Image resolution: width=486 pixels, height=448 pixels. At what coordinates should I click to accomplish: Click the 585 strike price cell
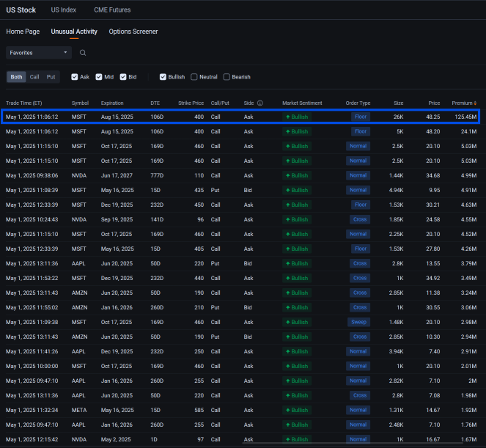pos(199,410)
